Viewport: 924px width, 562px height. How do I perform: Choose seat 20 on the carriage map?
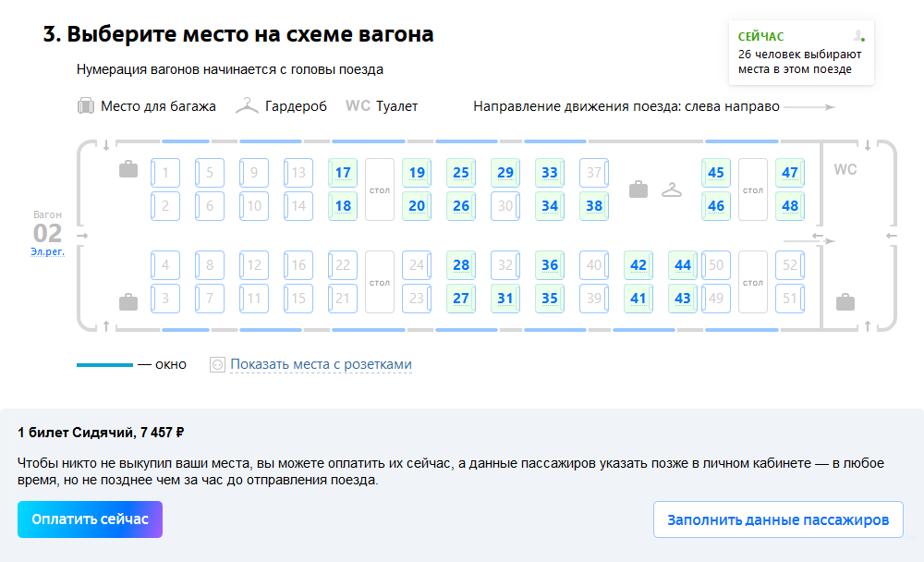pos(417,206)
